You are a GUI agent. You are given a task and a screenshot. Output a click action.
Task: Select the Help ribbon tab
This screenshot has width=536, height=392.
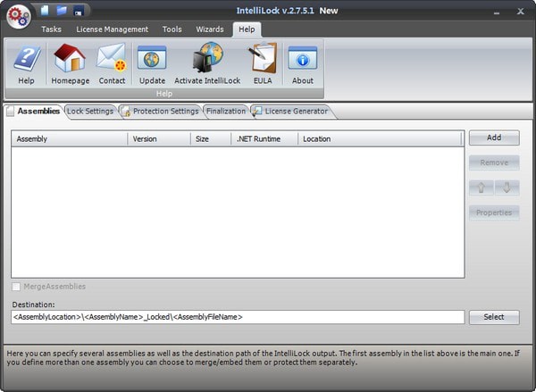(247, 29)
